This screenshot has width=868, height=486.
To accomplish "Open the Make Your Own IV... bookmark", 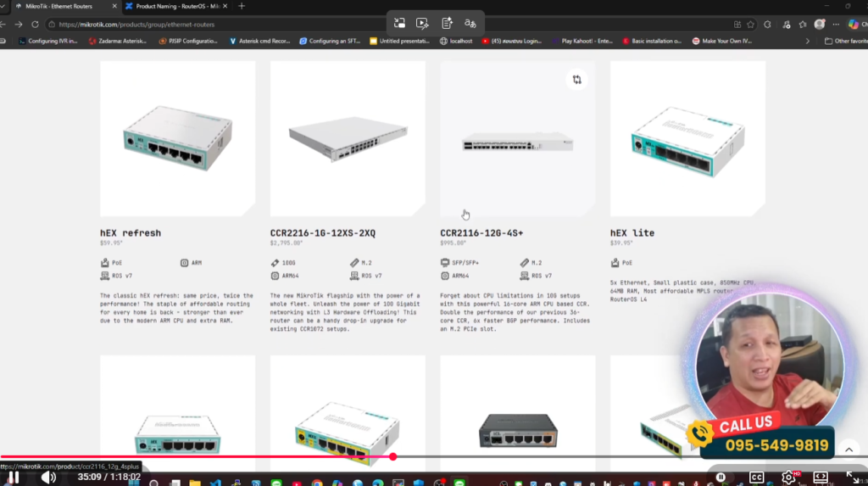I will tap(722, 41).
